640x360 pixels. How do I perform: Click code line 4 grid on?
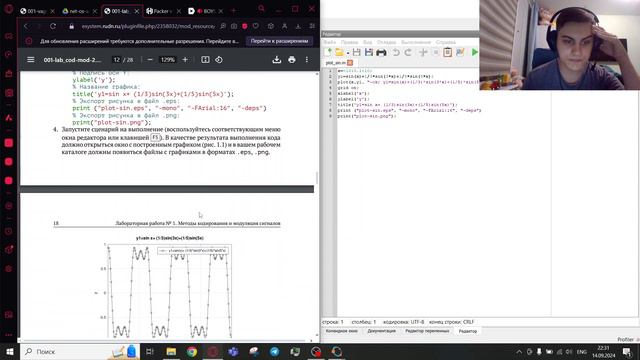pyautogui.click(x=348, y=88)
